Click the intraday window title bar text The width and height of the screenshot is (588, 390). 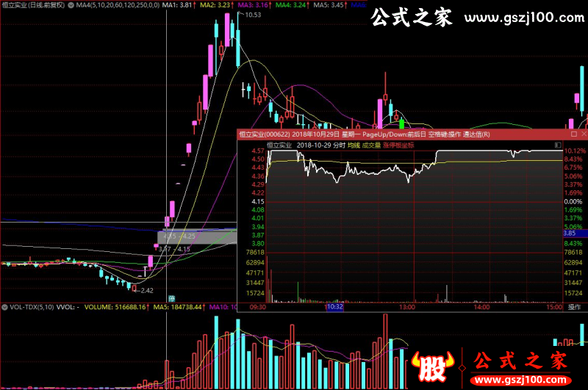(x=365, y=134)
